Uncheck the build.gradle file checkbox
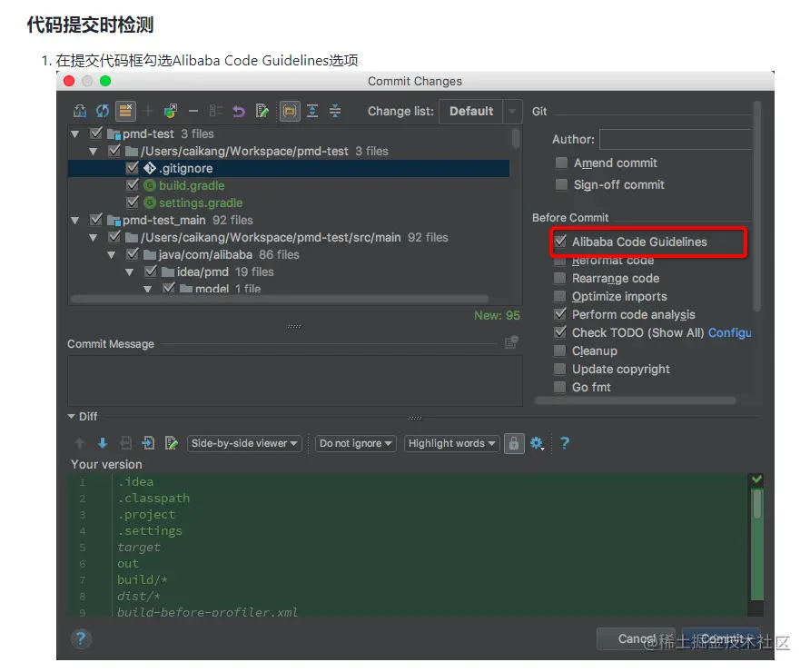 pyautogui.click(x=133, y=185)
